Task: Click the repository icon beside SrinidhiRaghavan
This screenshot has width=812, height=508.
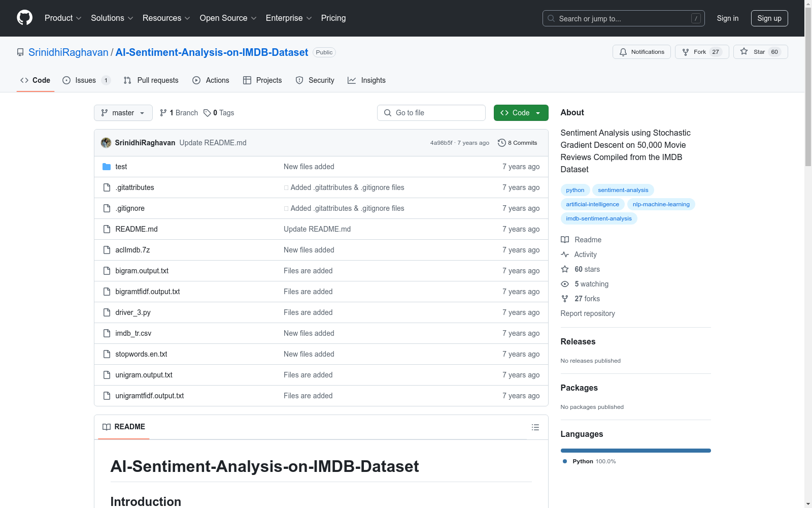Action: pos(20,52)
